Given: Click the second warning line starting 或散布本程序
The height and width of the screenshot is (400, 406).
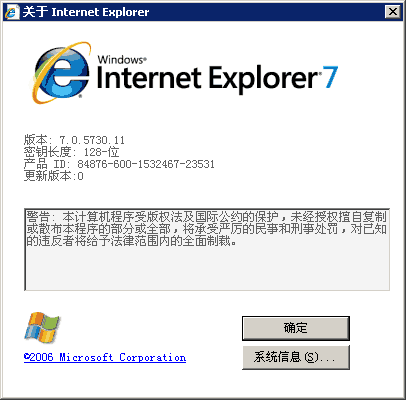Looking at the screenshot, I should (x=206, y=229).
